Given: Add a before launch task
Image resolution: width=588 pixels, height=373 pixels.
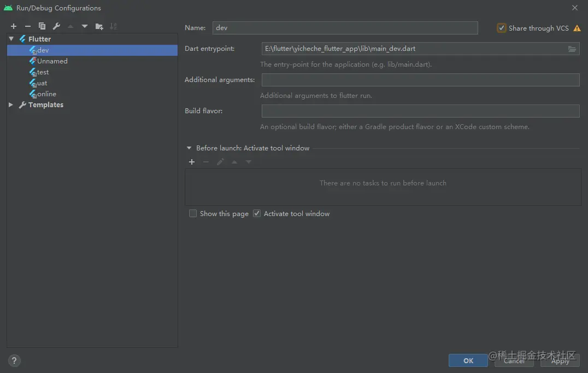Looking at the screenshot, I should (x=192, y=162).
